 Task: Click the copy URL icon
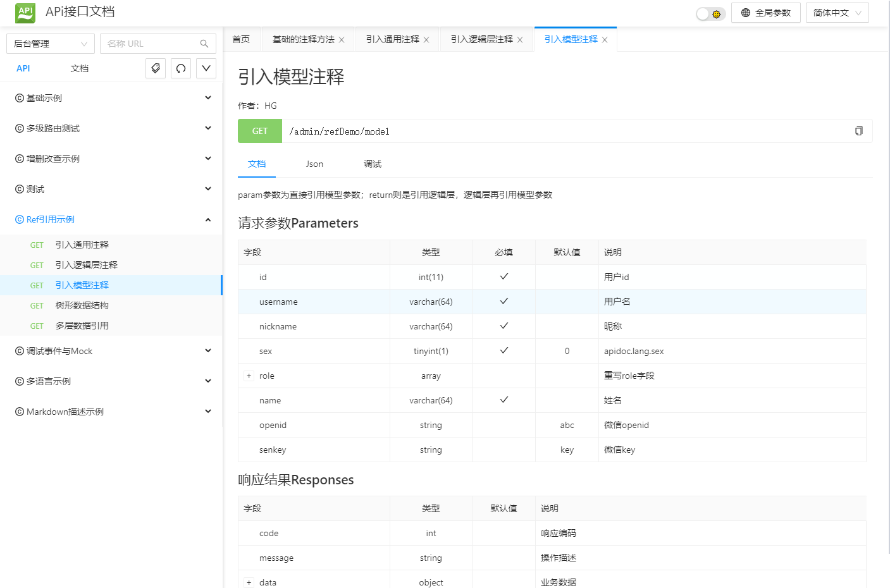[858, 131]
